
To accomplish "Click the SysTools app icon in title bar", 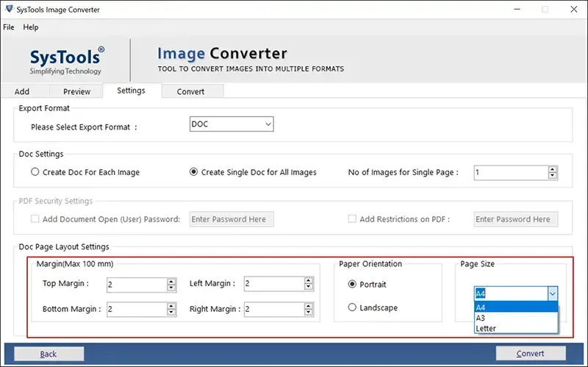I will [9, 9].
